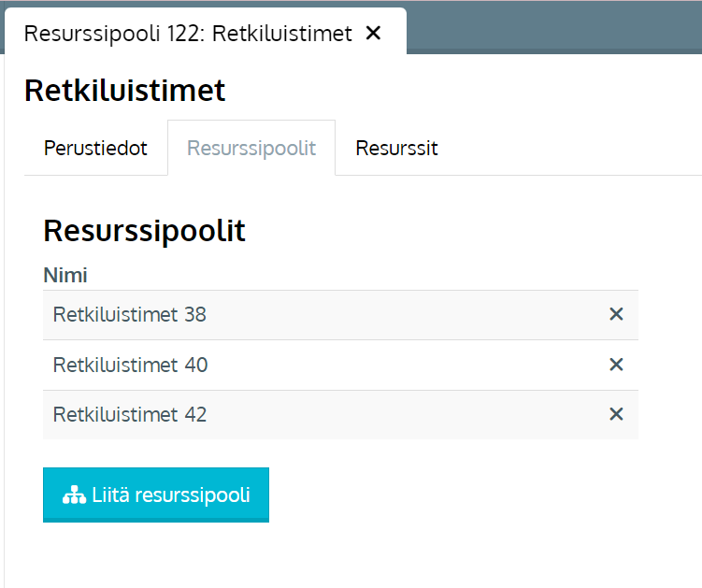The height and width of the screenshot is (588, 702).
Task: Click the gray title bar beside the tab
Action: pyautogui.click(x=552, y=28)
